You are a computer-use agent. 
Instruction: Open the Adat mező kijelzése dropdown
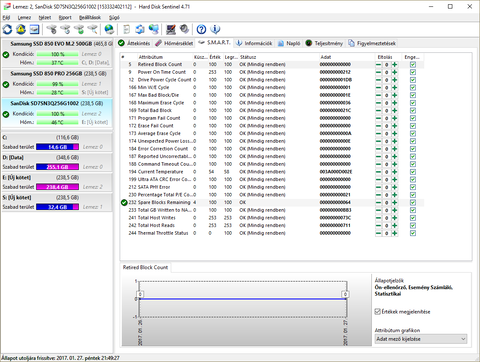point(421,339)
